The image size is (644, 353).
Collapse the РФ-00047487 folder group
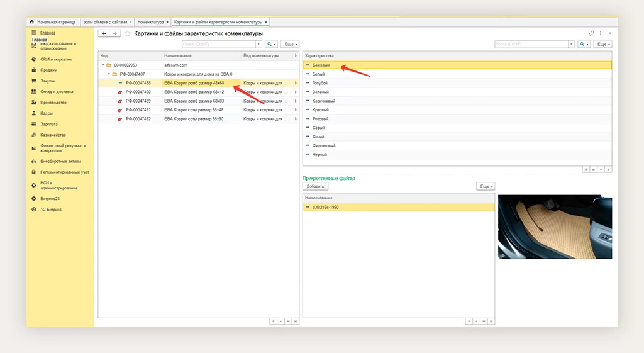(x=108, y=74)
